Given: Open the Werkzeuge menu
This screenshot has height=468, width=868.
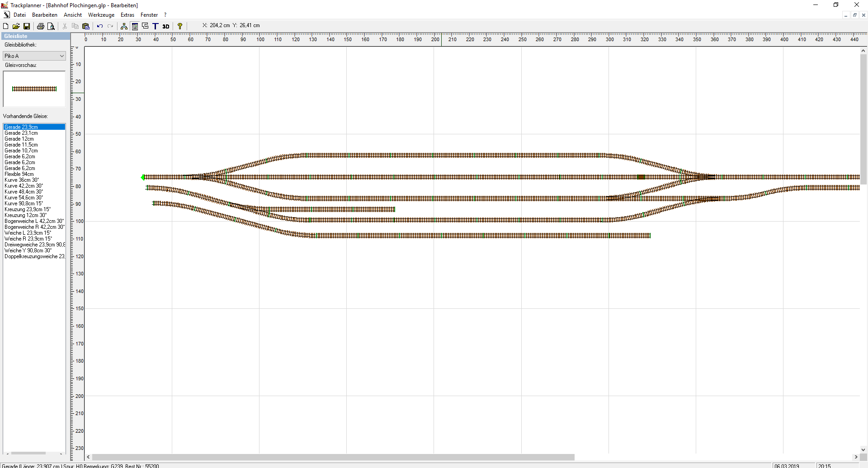Looking at the screenshot, I should click(x=101, y=15).
